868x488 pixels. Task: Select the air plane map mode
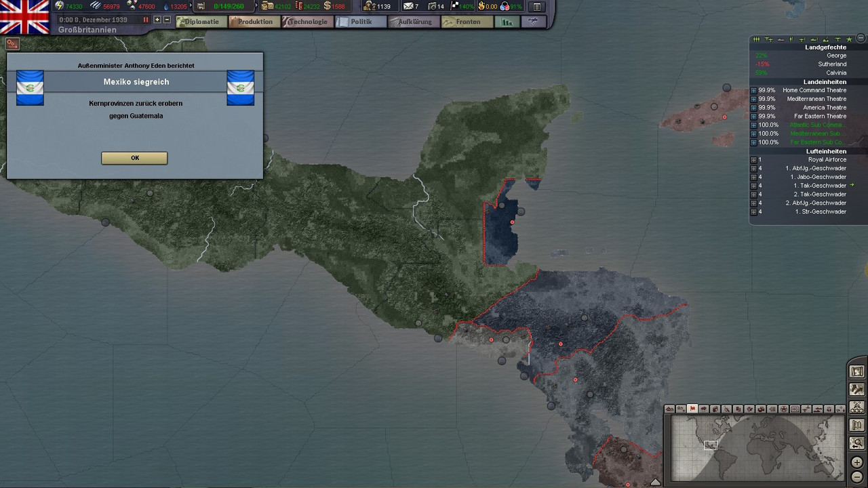(806, 409)
